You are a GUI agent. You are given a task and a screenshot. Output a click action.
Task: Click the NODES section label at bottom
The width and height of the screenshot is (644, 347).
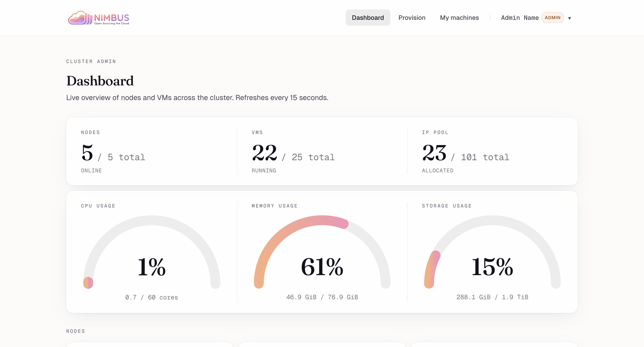[75, 331]
